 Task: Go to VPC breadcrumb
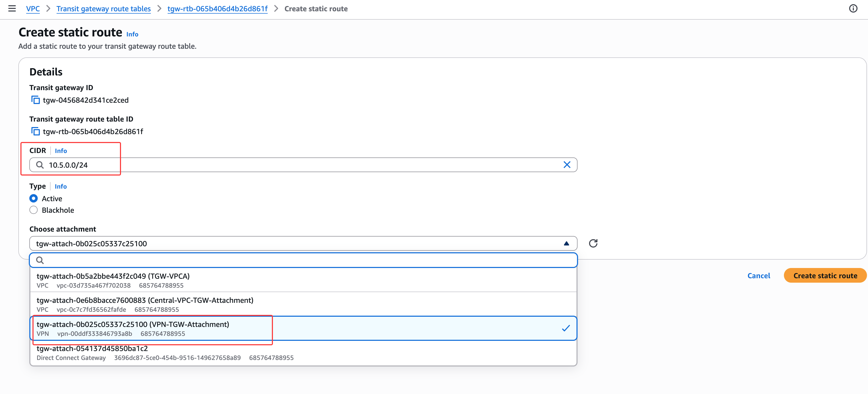click(33, 9)
